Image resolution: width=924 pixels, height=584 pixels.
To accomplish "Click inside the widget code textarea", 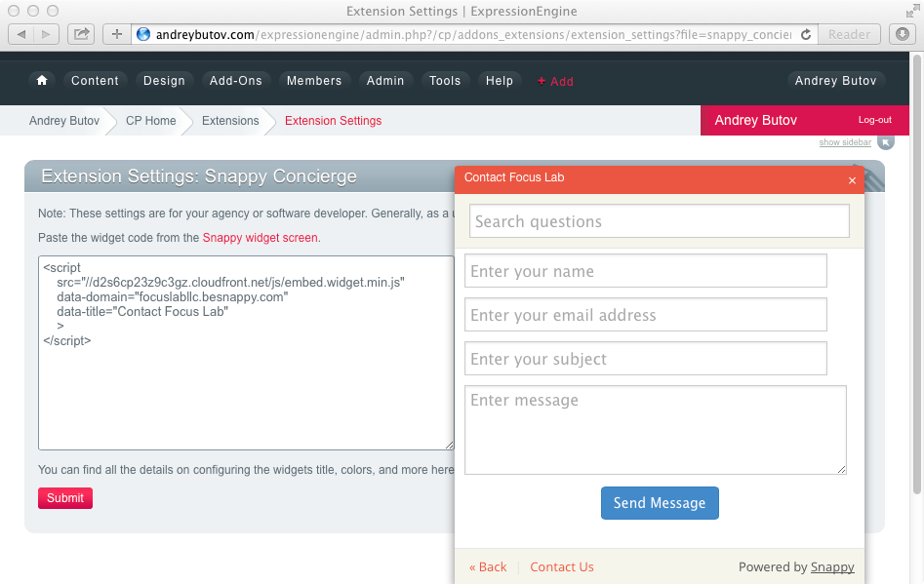I will 246,353.
